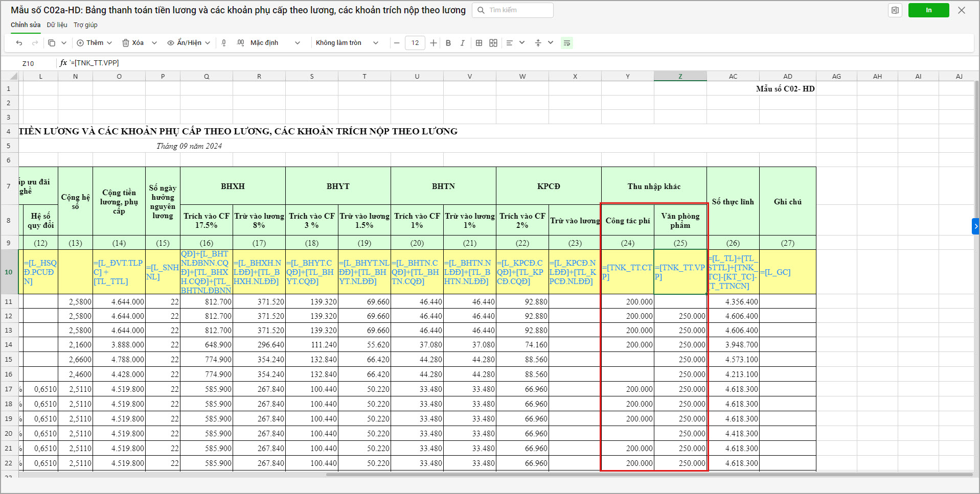The image size is (980, 494).
Task: Increase font size with plus button
Action: (434, 43)
